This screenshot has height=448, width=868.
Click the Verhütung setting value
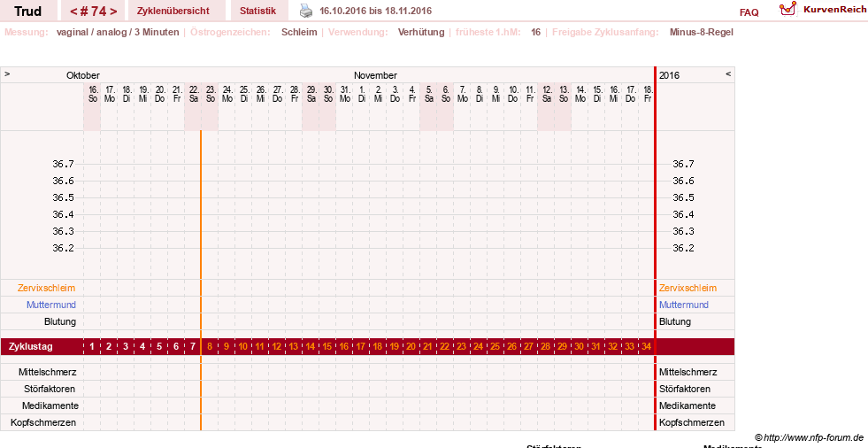[x=421, y=32]
